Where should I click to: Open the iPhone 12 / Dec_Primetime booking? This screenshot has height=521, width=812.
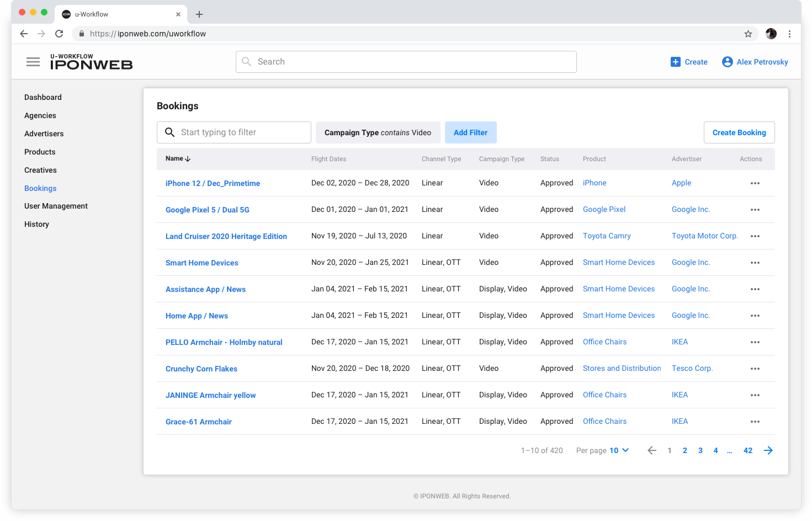[213, 183]
